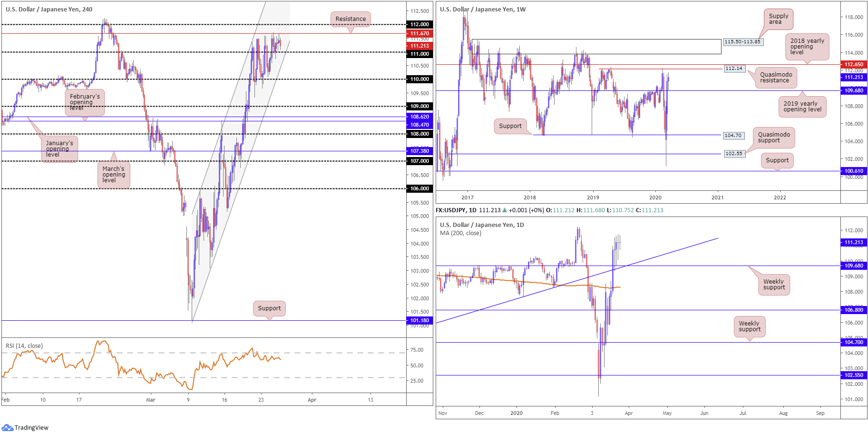This screenshot has height=434, width=868.
Task: Click February's opening level callout
Action: (85, 102)
